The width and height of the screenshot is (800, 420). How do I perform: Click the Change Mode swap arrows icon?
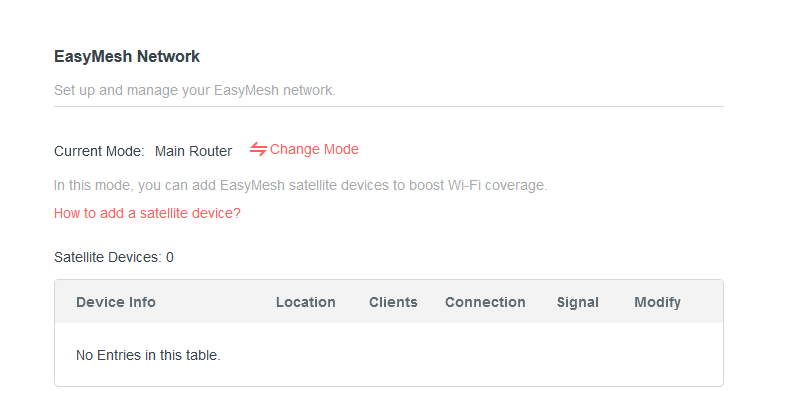click(x=258, y=150)
